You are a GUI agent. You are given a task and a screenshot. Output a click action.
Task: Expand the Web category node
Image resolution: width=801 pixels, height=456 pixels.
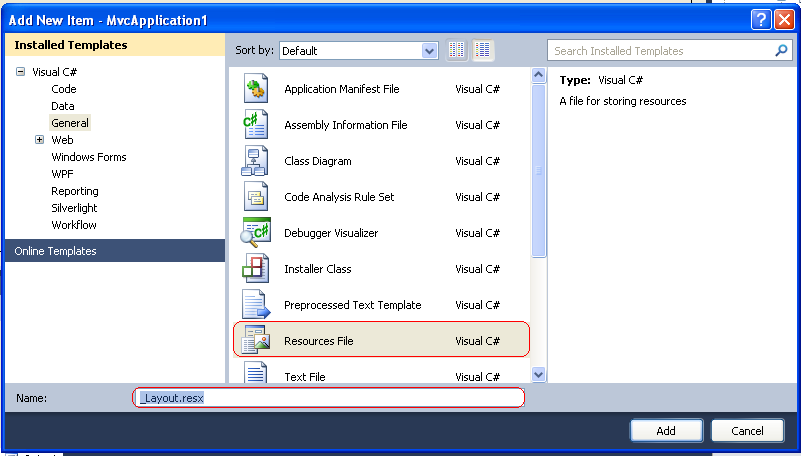(x=40, y=140)
